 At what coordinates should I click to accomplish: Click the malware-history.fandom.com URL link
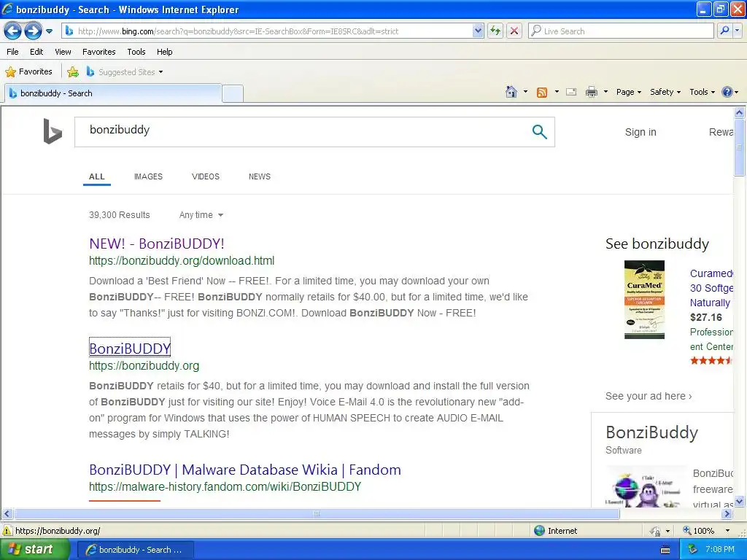coord(225,486)
